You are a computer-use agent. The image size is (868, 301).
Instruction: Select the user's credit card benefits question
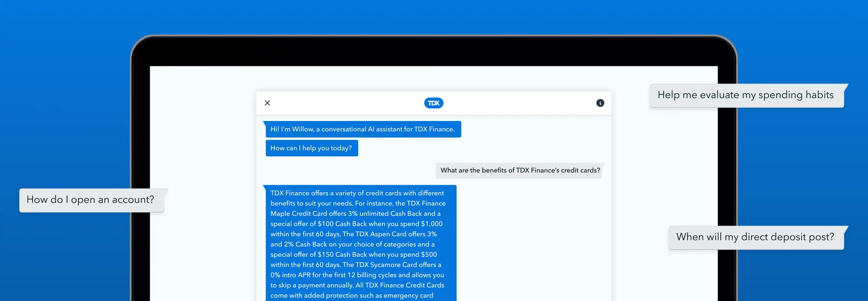click(x=520, y=170)
